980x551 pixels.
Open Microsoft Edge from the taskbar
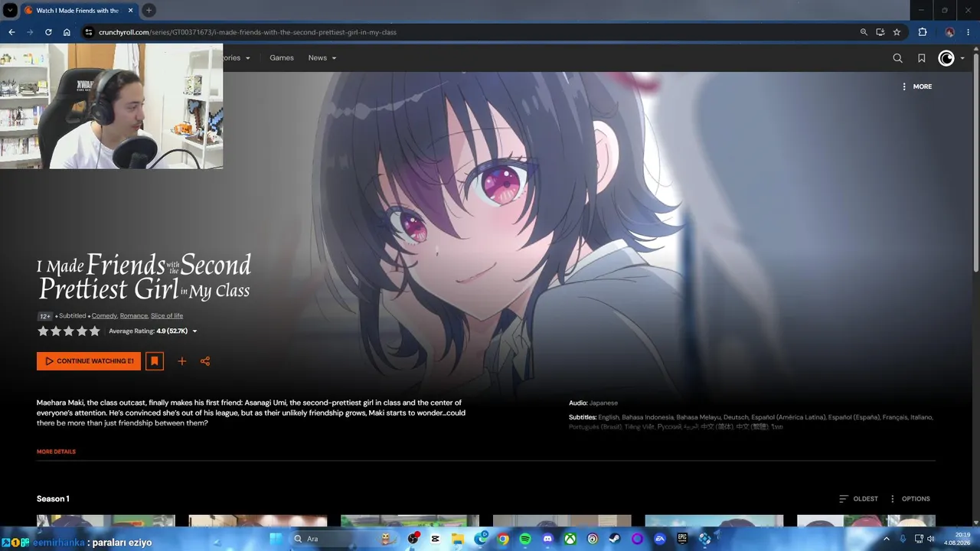(481, 539)
